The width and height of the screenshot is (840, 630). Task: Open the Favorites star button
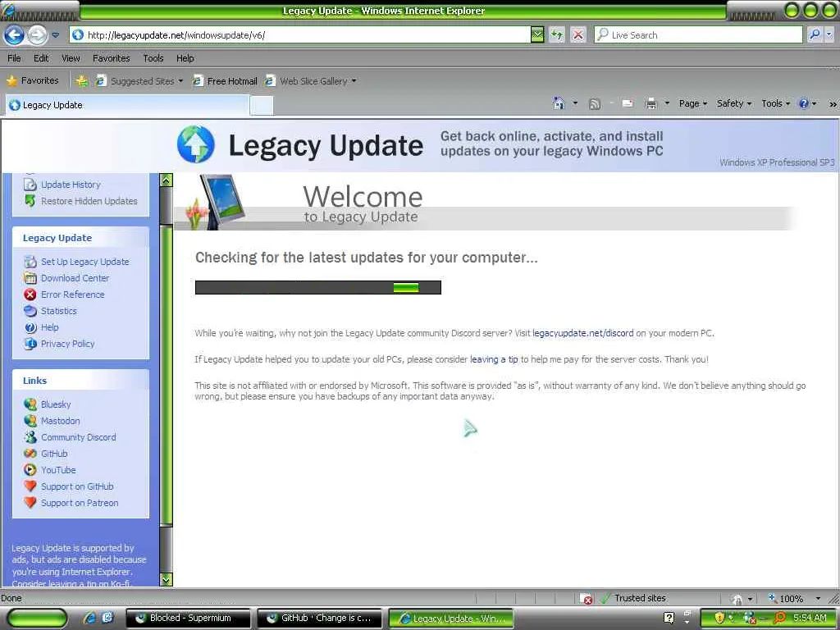(x=33, y=81)
